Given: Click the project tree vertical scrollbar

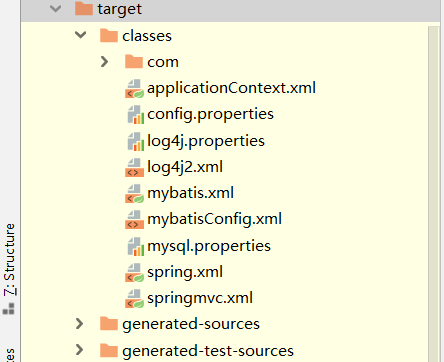Looking at the screenshot, I should [434, 193].
